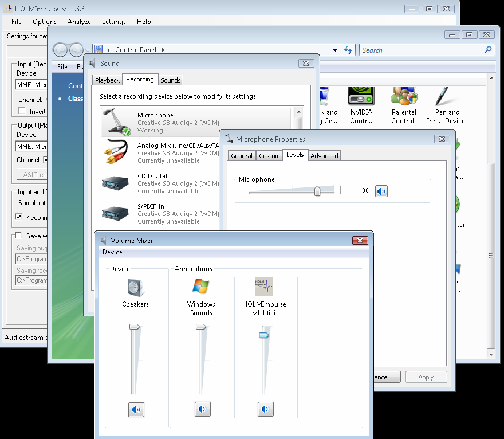Select the Classic view link in Control Panel sidebar
The height and width of the screenshot is (439, 504).
click(x=75, y=99)
